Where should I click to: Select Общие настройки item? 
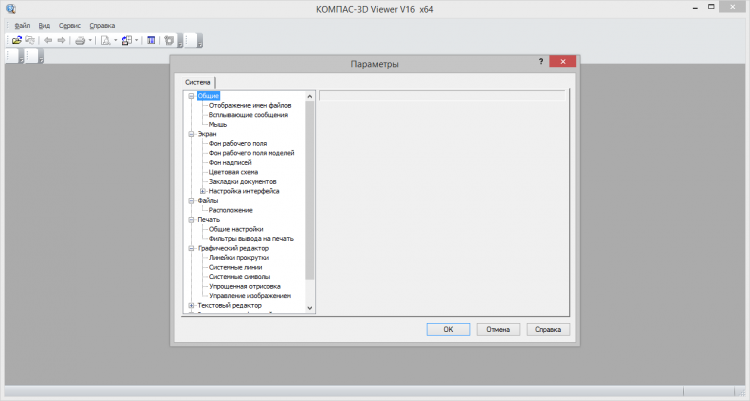coord(236,229)
